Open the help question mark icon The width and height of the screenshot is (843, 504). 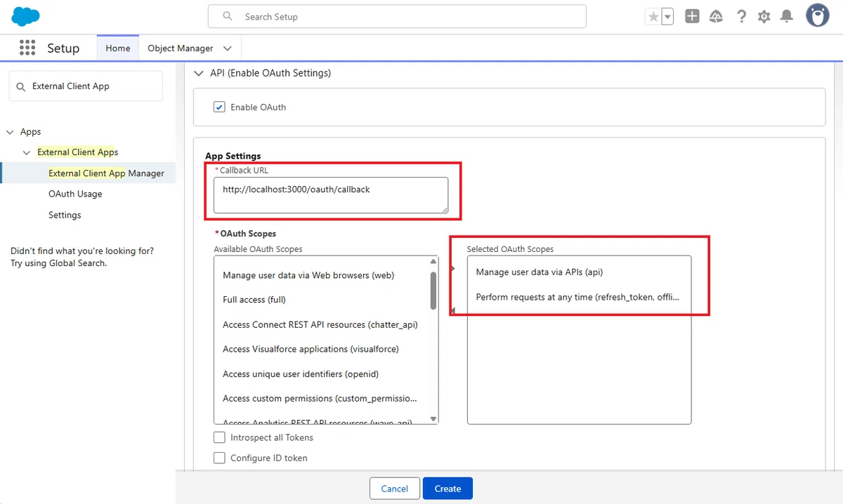741,16
